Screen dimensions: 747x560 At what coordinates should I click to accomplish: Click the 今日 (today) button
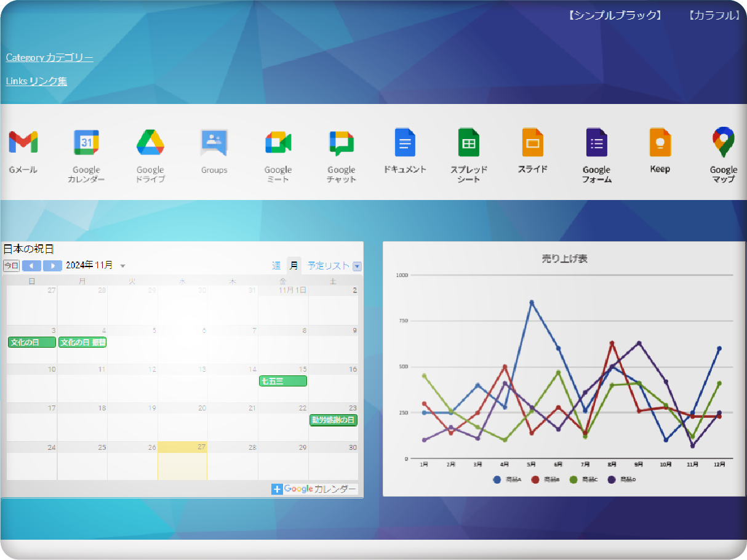pyautogui.click(x=12, y=266)
